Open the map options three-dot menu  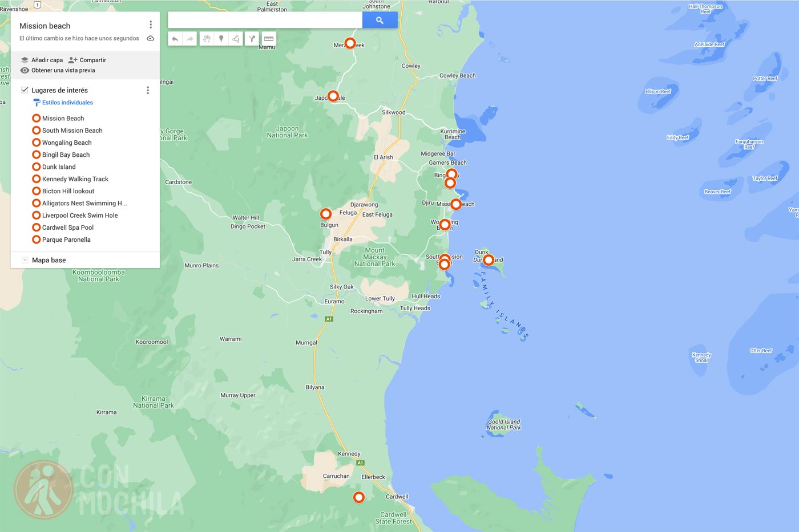[150, 24]
